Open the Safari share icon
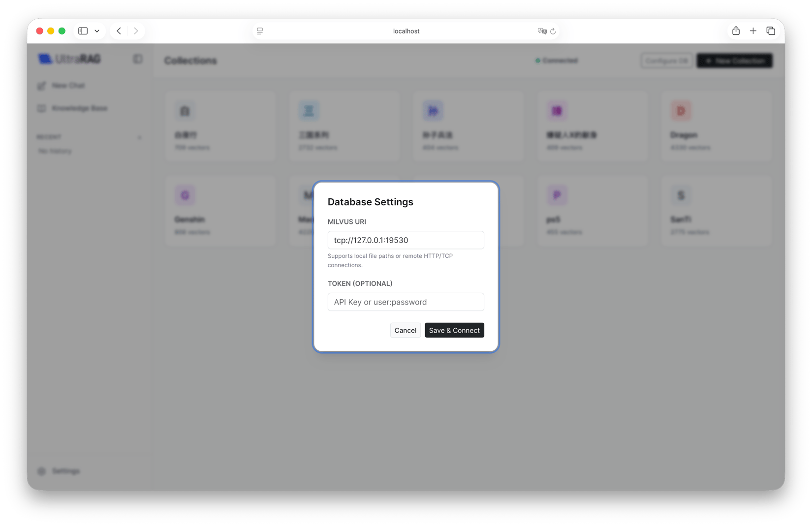The image size is (812, 526). pyautogui.click(x=736, y=31)
